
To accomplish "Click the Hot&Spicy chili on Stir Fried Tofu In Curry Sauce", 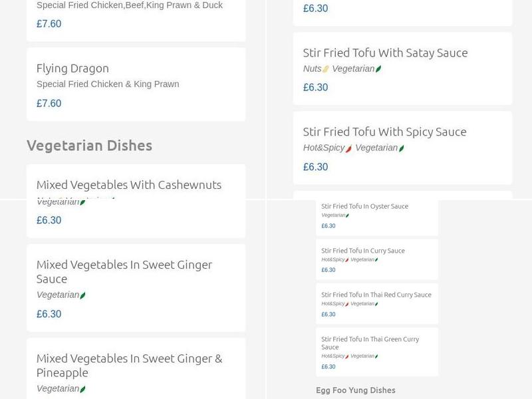I will point(347,260).
